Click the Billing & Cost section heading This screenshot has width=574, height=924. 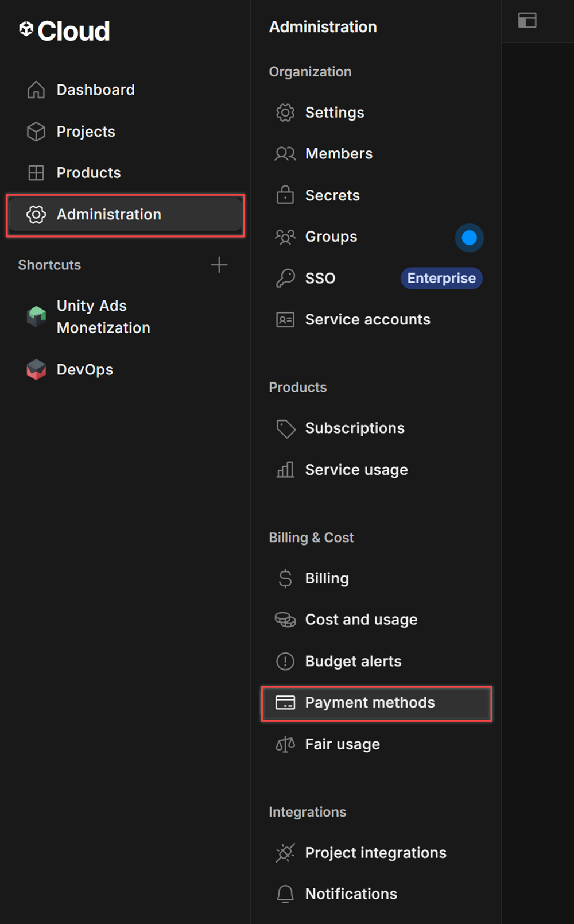[311, 538]
